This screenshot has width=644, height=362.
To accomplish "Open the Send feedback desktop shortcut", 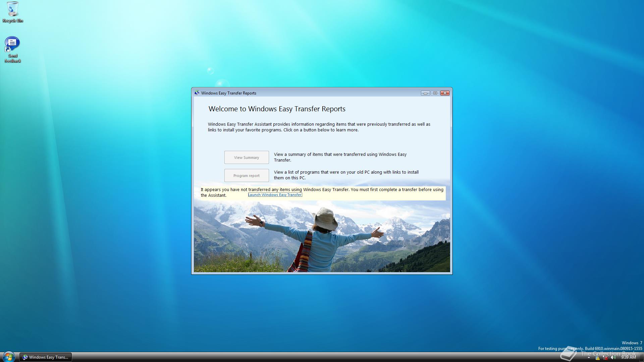I will (12, 50).
